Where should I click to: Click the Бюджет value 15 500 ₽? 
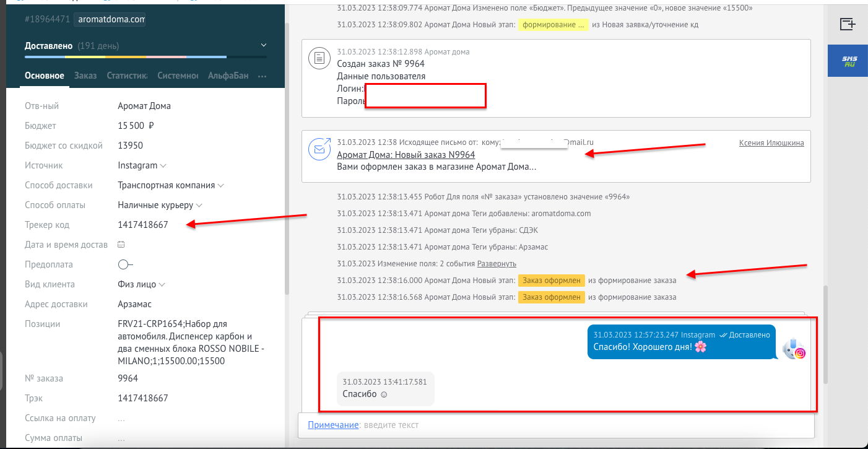tap(136, 126)
